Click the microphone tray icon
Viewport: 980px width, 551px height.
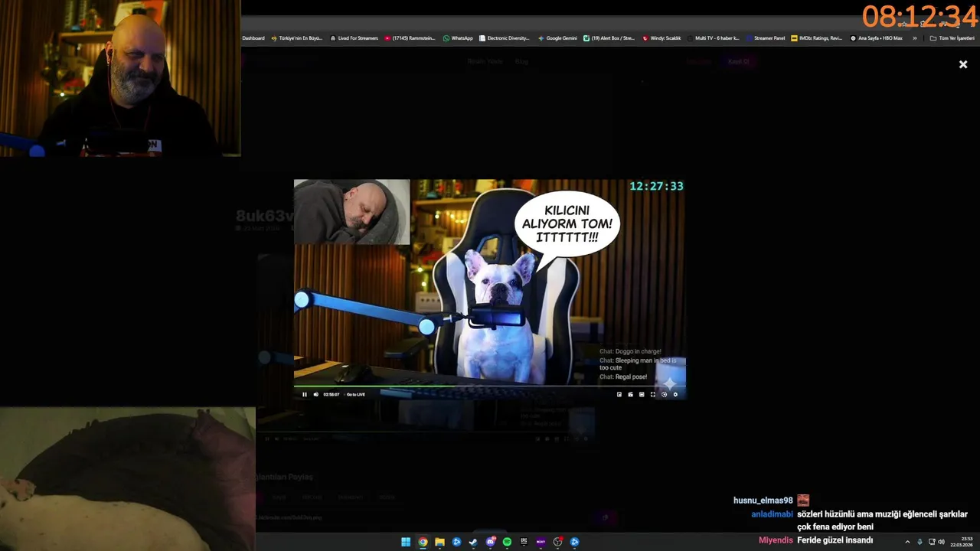[x=920, y=542]
